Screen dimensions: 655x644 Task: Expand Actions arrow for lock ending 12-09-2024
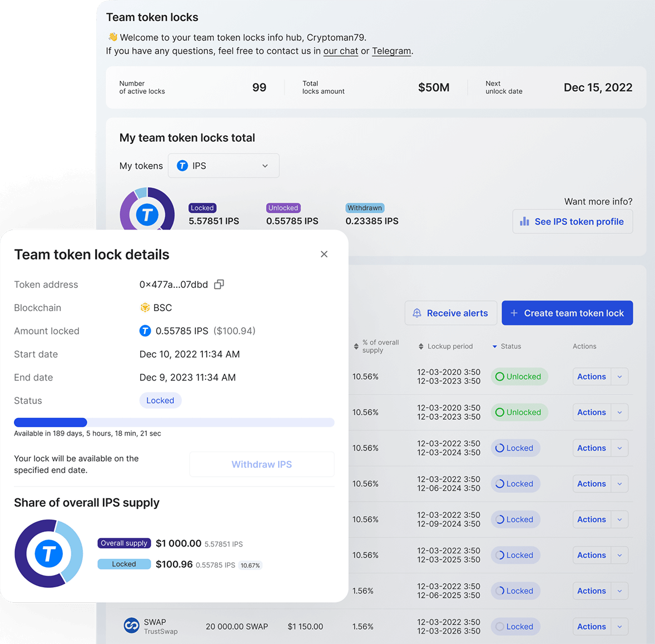619,520
